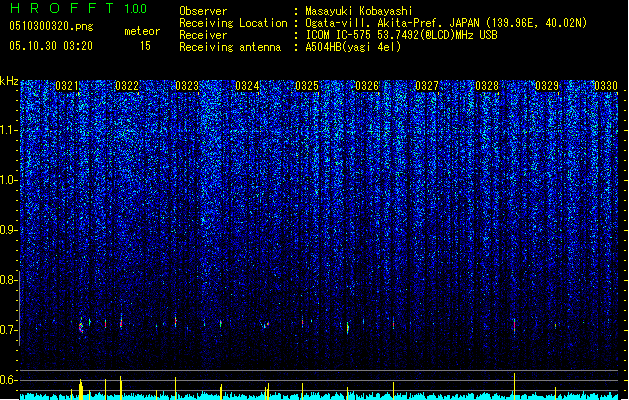Click the tallest yellow intensity spike near 0328
This screenshot has width=629, height=400.
pyautogui.click(x=515, y=386)
